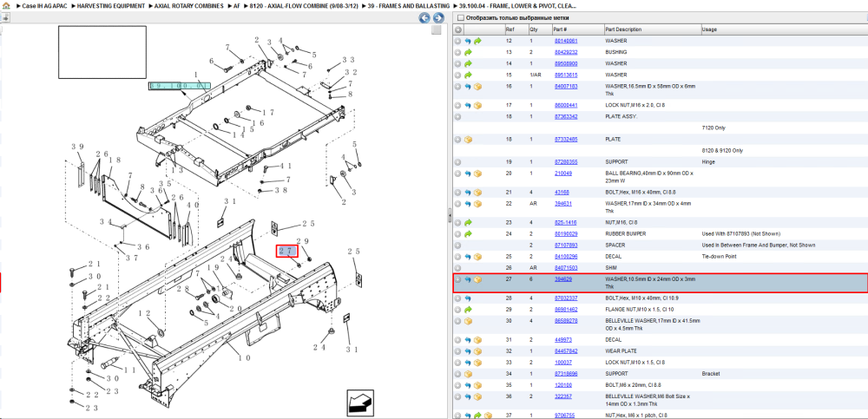This screenshot has height=419, width=868.
Task: Click plus icon on SHIM row
Action: click(457, 268)
